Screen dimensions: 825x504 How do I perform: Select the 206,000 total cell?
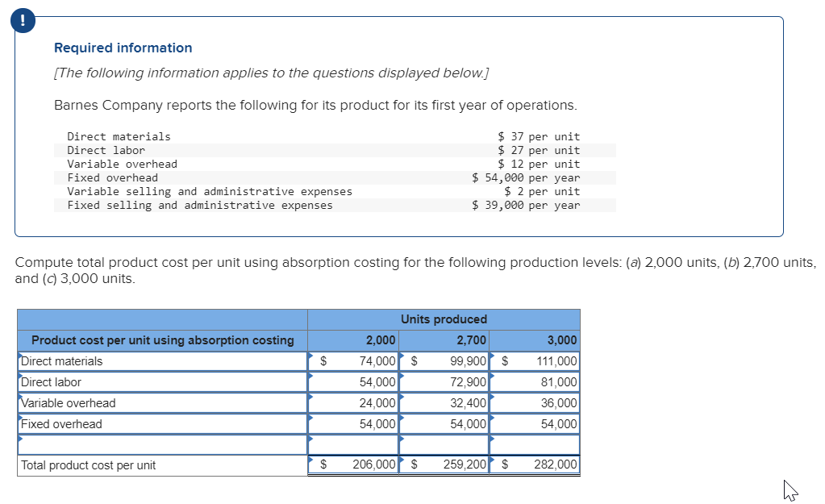point(353,464)
